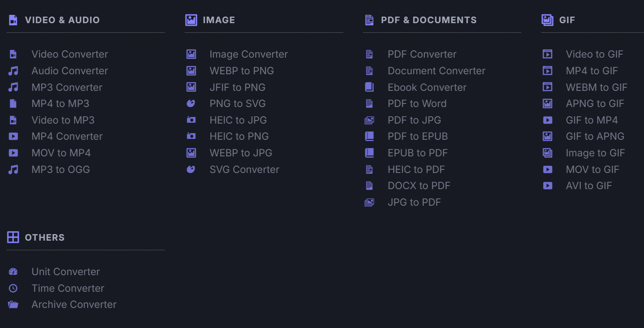
Task: Click the picture icon beside Image Converter
Action: tap(191, 54)
